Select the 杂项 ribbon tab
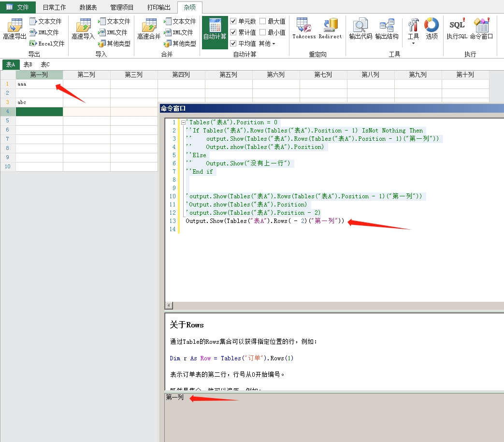 189,7
